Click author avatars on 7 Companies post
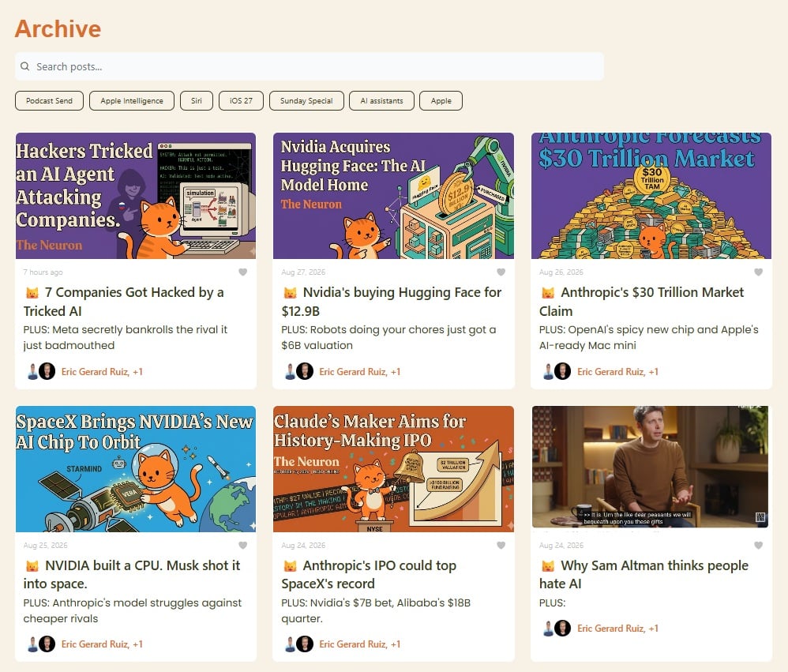This screenshot has height=672, width=788. (x=41, y=371)
